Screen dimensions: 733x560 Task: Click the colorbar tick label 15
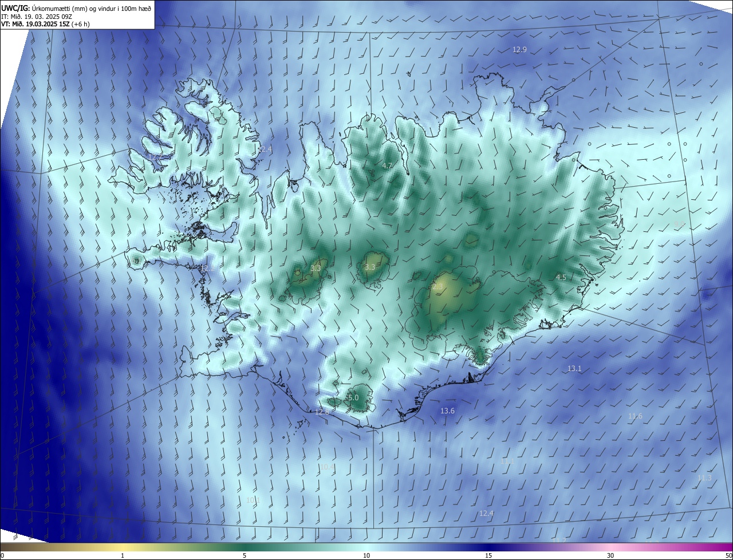coord(488,555)
